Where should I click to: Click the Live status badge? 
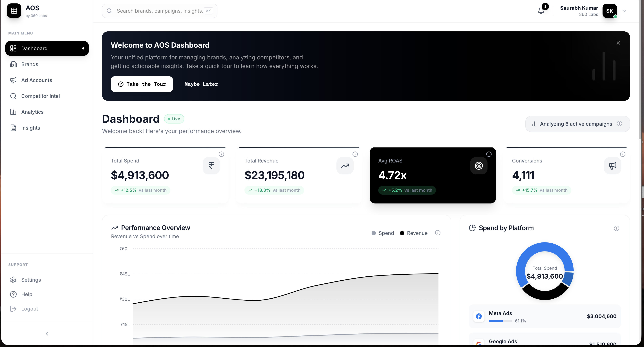[x=174, y=119]
